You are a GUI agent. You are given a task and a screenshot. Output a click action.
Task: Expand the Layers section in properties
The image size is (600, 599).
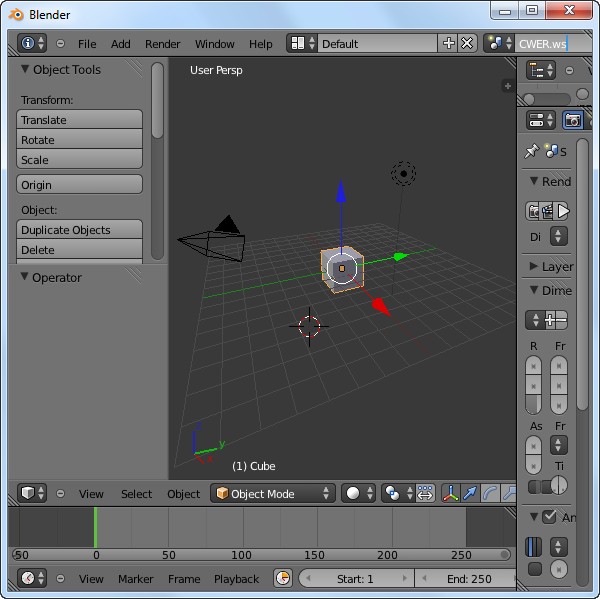tap(534, 267)
